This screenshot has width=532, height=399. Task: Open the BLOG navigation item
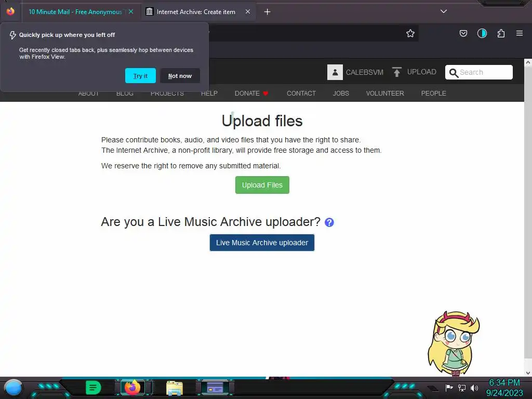[125, 94]
